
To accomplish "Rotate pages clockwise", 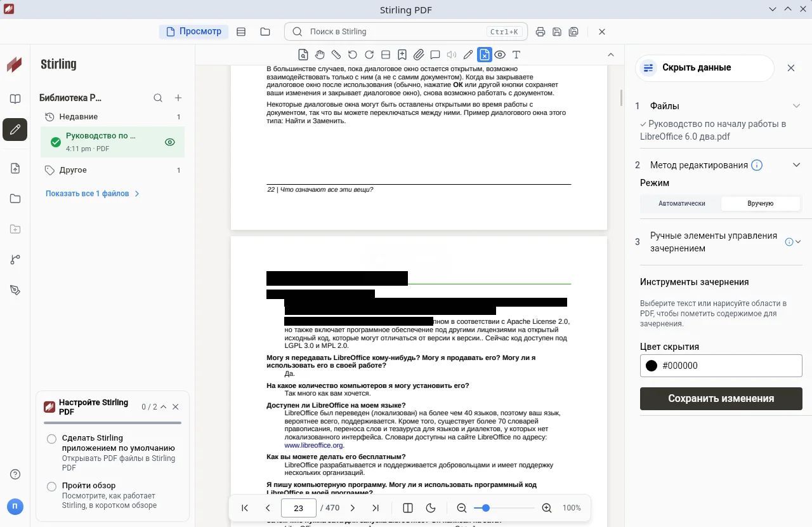I will [369, 55].
